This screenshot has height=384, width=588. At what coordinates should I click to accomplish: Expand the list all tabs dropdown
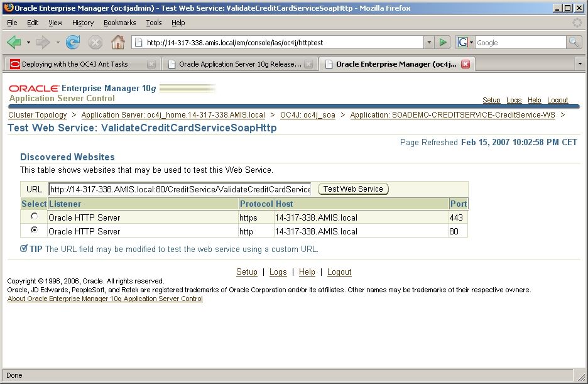click(579, 64)
